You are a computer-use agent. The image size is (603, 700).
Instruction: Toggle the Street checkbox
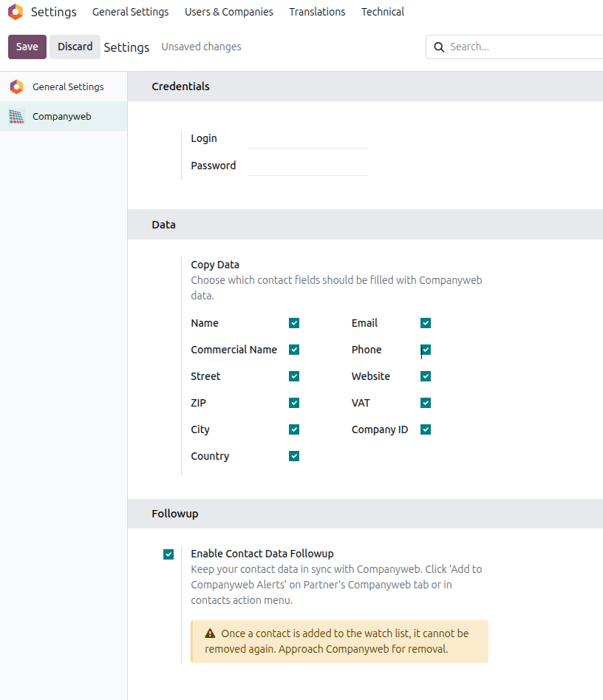click(x=294, y=376)
